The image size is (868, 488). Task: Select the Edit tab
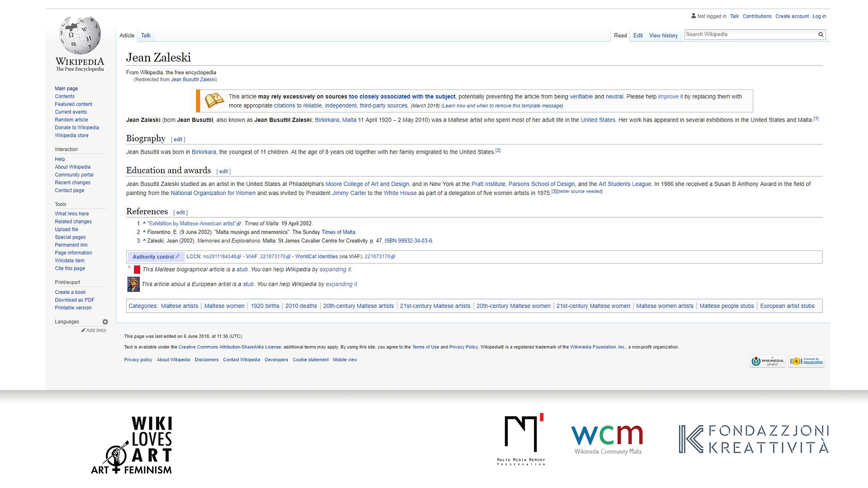(638, 35)
